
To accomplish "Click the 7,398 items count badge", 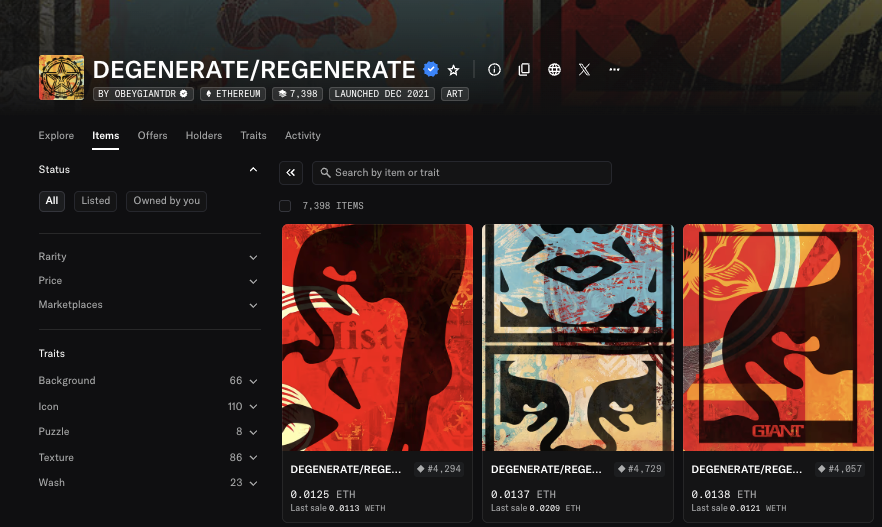I will [298, 94].
